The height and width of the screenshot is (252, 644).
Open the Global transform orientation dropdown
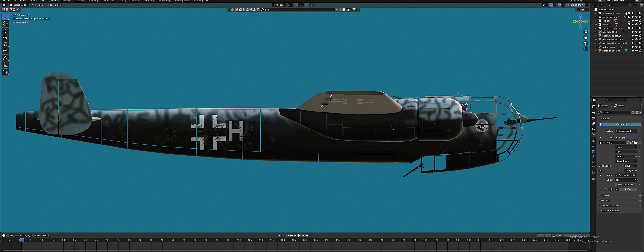coord(279,5)
